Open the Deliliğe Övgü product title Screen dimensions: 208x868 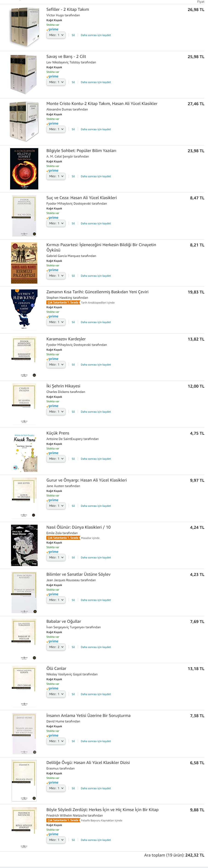pyautogui.click(x=88, y=763)
